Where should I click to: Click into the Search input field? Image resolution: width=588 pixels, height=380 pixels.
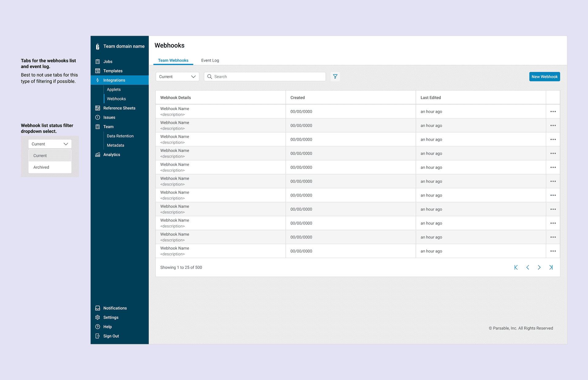point(265,77)
